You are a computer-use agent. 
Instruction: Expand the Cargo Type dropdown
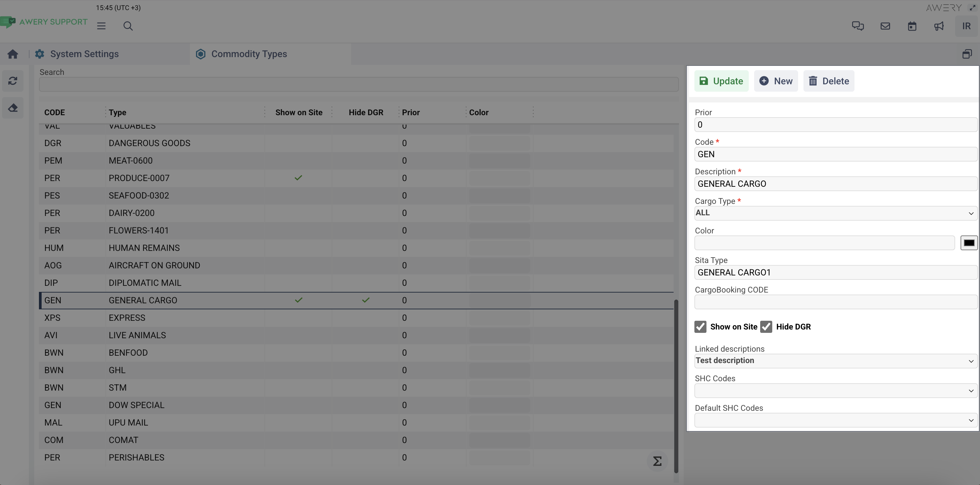click(x=835, y=213)
